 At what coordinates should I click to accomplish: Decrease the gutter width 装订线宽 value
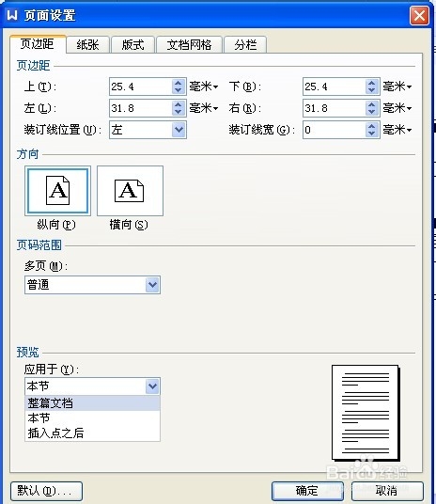[372, 134]
